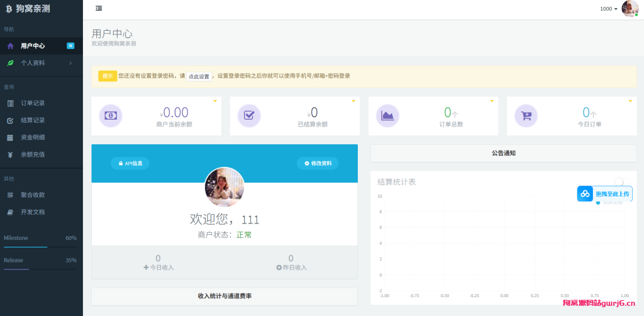Click the cloud icon on the upload widget
The width and height of the screenshot is (644, 316).
click(586, 194)
